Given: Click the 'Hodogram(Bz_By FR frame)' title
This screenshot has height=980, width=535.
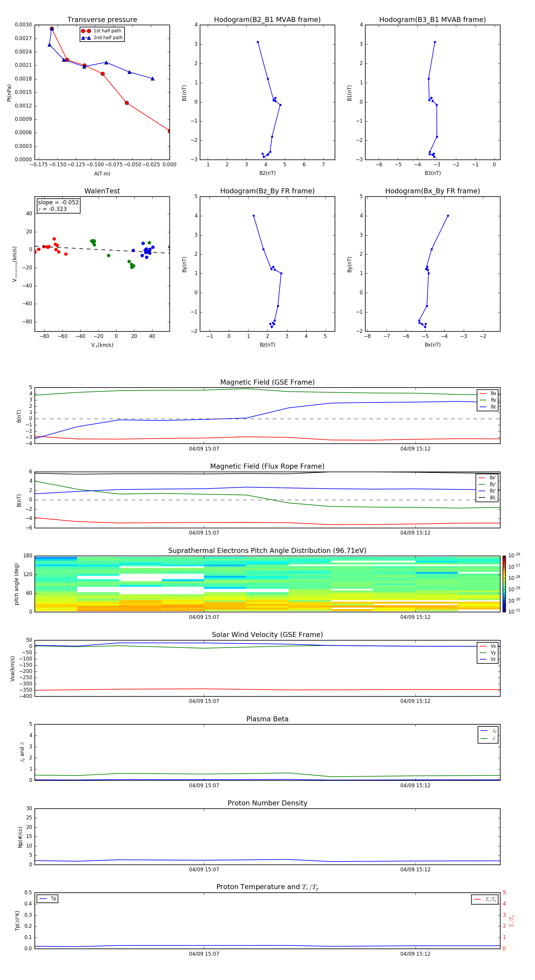Looking at the screenshot, I should 267,191.
